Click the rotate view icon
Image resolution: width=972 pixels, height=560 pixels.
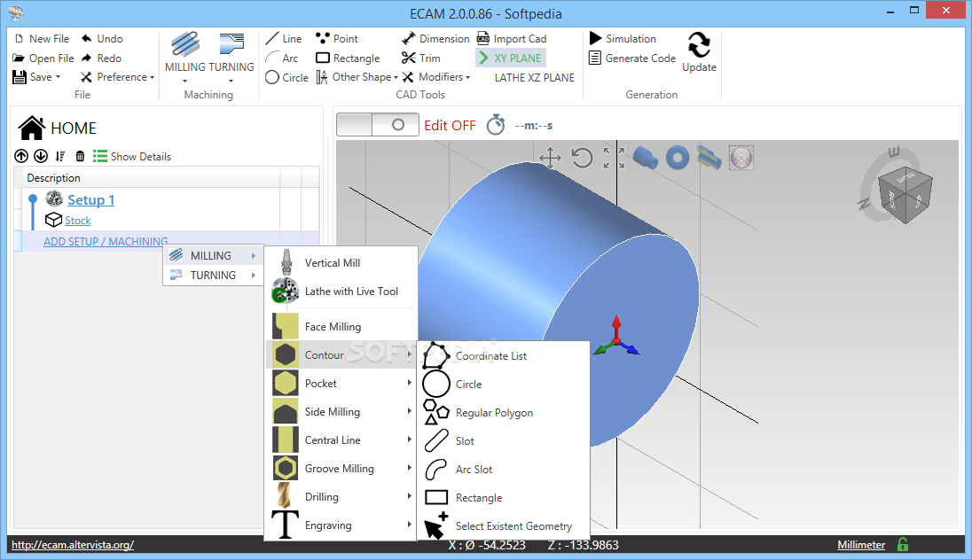(x=582, y=158)
